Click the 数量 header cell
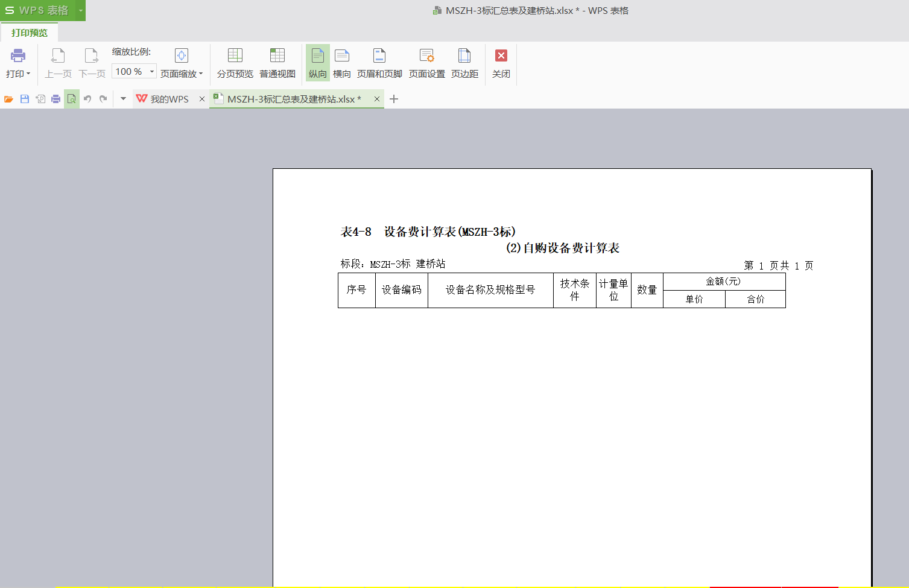 pos(647,290)
